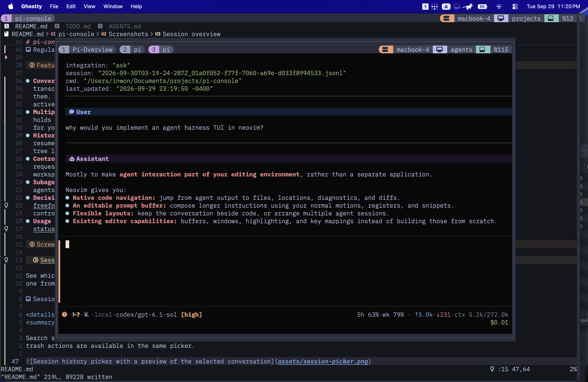Image resolution: width=588 pixels, height=382 pixels.
Task: Open the Edit menu
Action: click(71, 6)
